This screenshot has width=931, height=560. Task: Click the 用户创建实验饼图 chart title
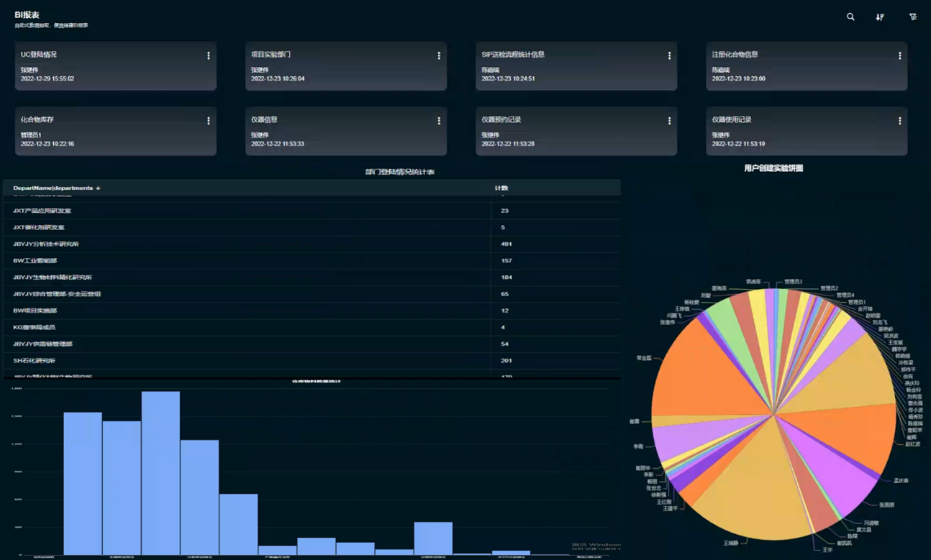click(773, 168)
